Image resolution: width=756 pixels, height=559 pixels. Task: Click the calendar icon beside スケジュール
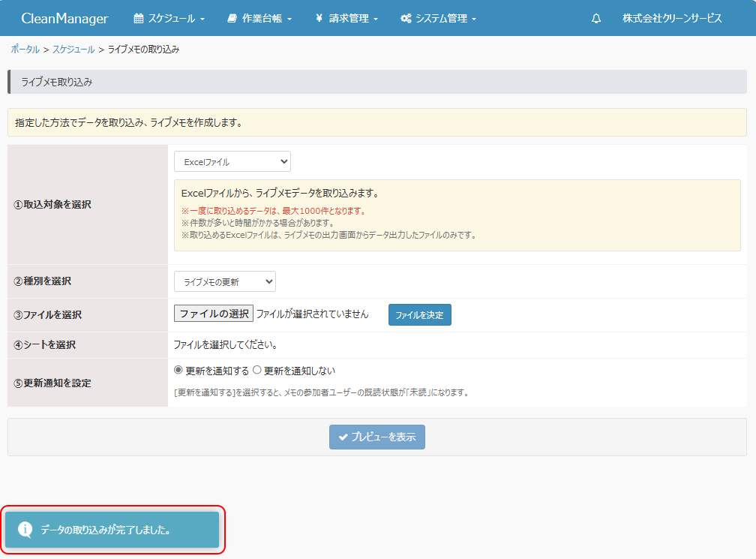[x=138, y=19]
